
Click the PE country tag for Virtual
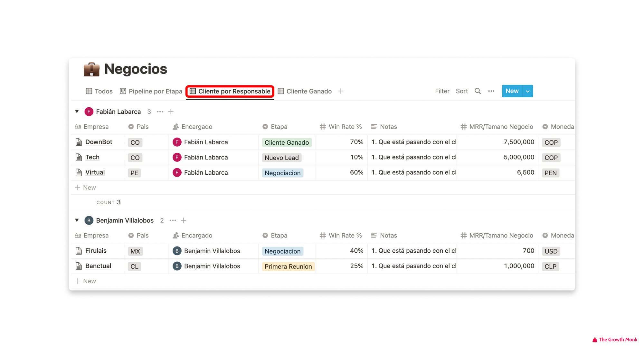(134, 173)
